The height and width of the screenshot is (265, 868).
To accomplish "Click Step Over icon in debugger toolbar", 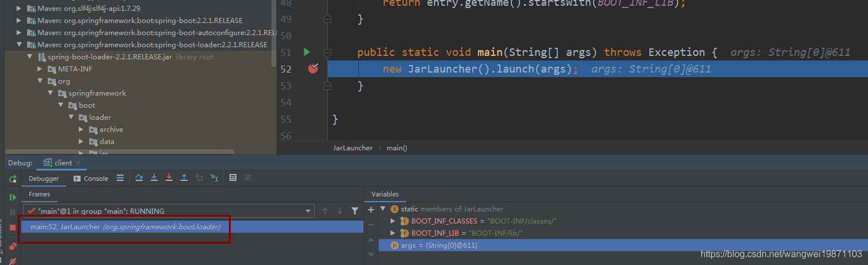I will (139, 178).
